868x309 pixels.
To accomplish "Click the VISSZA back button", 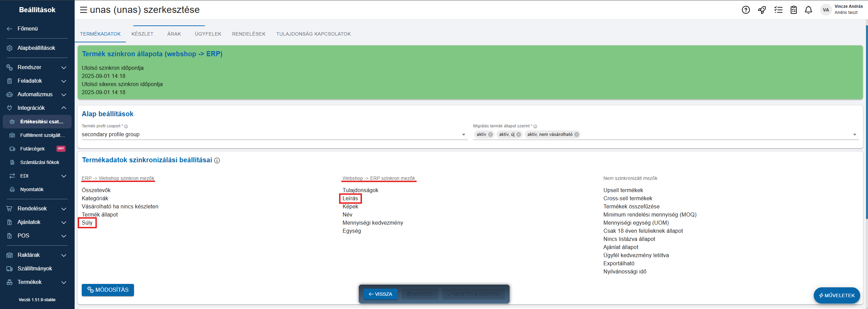I will (x=380, y=294).
